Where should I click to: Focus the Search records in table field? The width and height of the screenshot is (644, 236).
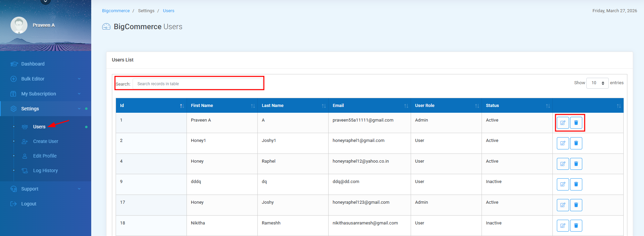198,84
